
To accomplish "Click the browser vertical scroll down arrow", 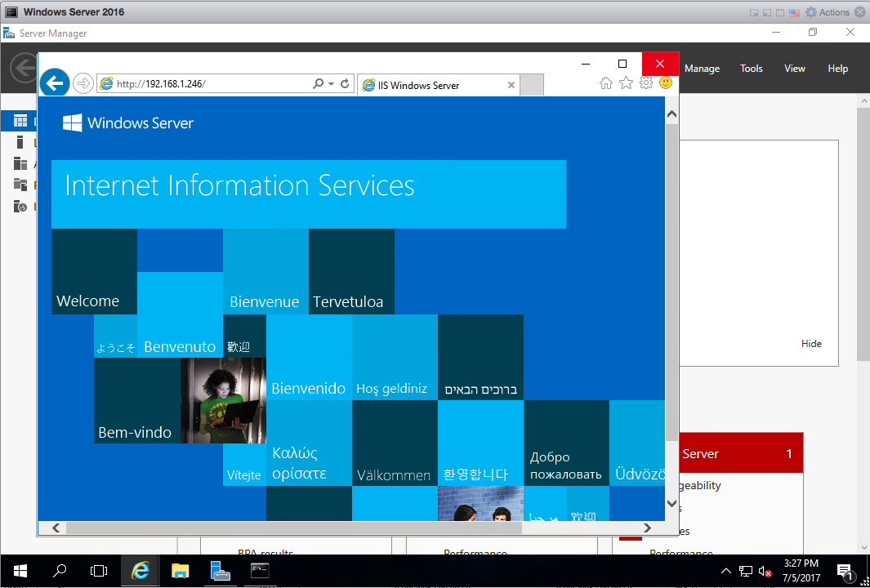I will (671, 503).
